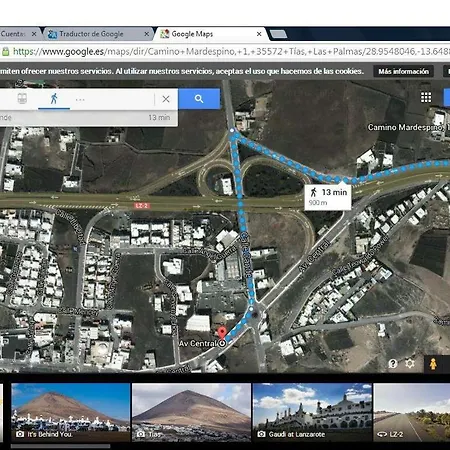The image size is (450, 450).
Task: Close the Google Maps browser tab
Action: tap(259, 34)
